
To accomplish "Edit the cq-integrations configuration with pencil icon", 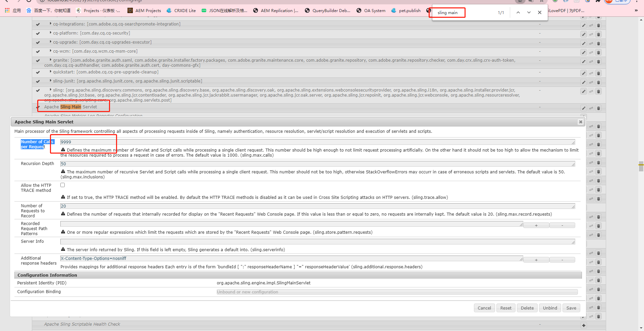I will (x=584, y=25).
